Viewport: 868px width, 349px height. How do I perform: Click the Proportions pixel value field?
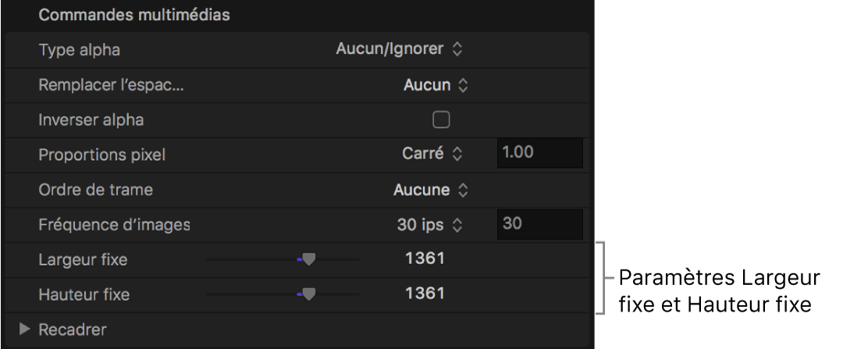[x=539, y=155]
